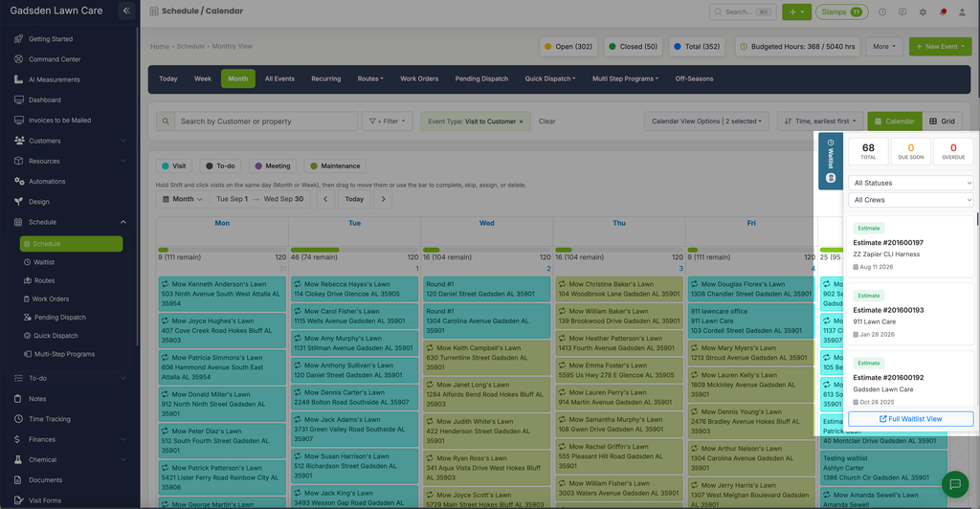Go to previous month arrow
Image resolution: width=980 pixels, height=509 pixels.
[325, 199]
